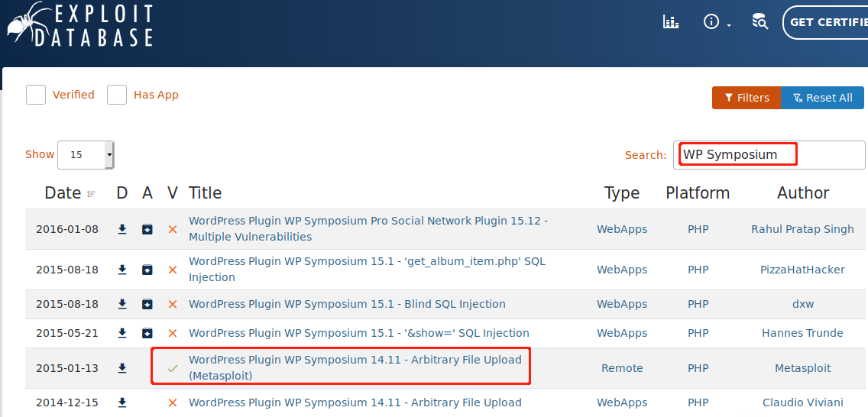Viewport: 868px width, 417px height.
Task: Open author Rahul Pratap Singh
Action: [x=802, y=229]
